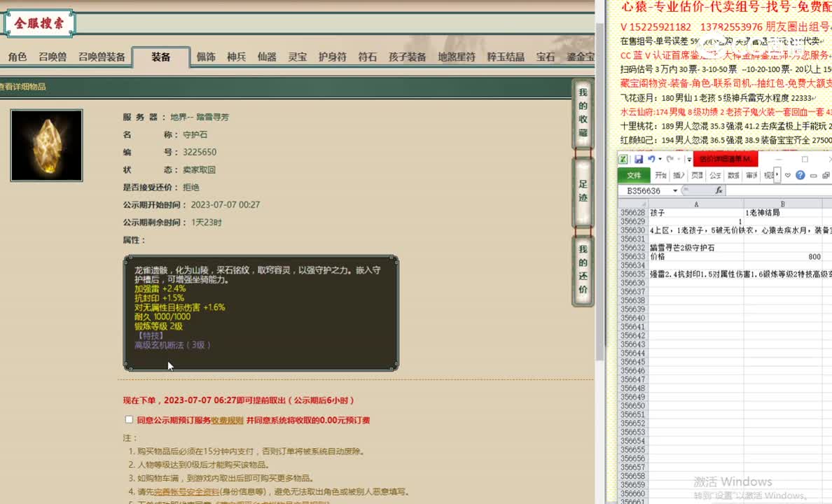This screenshot has width=832, height=504.
Task: Click the red workbook title in Excel
Action: [x=726, y=159]
